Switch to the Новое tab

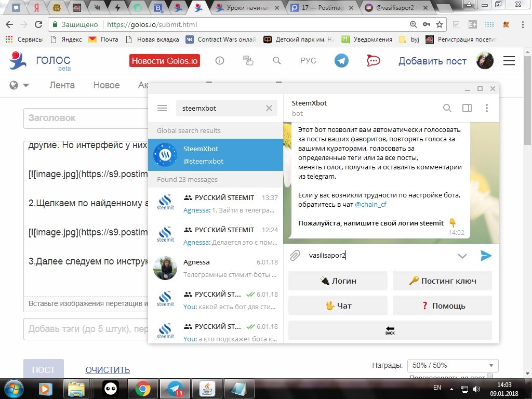pos(107,85)
